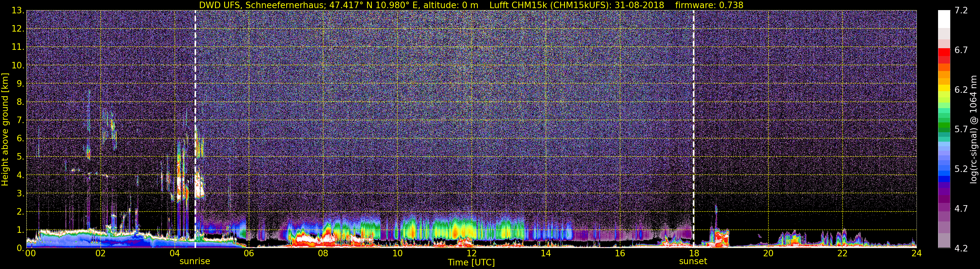The height and width of the screenshot is (269, 980).
Task: Click the plot title text 'DWD UFS, Schneefernerhaus'
Action: pyautogui.click(x=262, y=5)
